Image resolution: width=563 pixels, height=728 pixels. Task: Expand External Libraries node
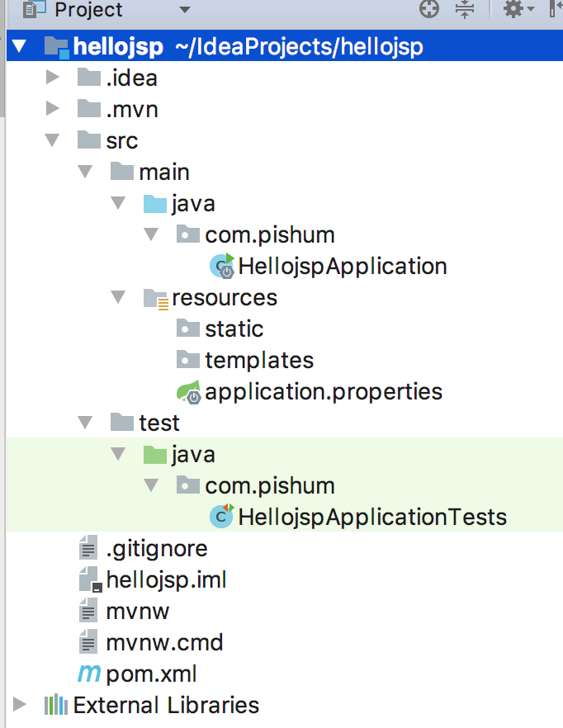(20, 705)
